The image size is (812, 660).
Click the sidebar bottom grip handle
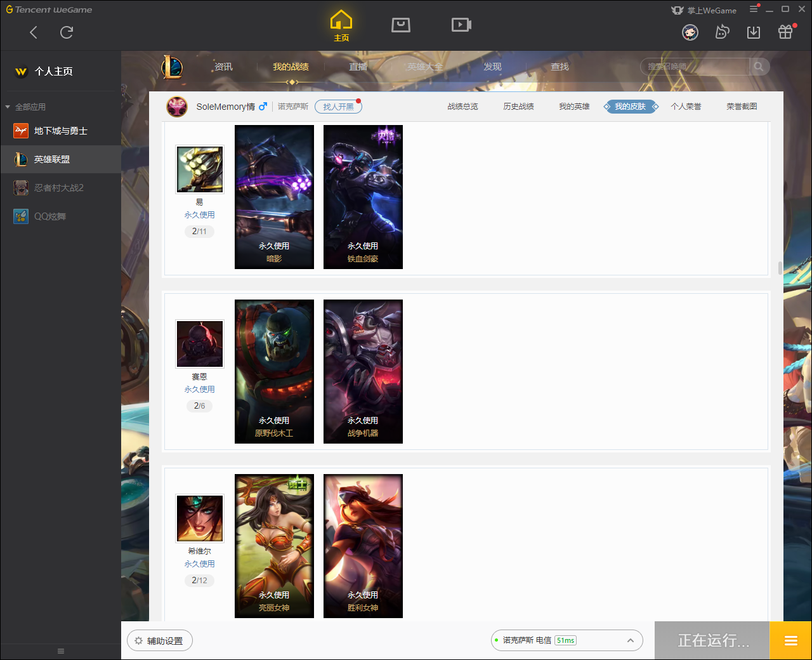(61, 651)
